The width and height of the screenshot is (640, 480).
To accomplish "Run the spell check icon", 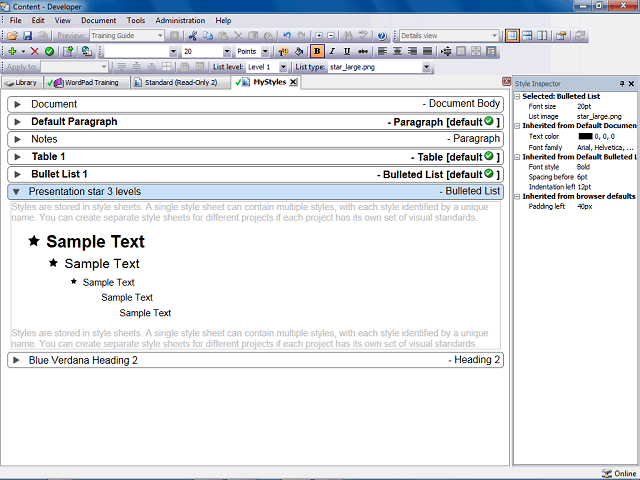I will pos(362,36).
